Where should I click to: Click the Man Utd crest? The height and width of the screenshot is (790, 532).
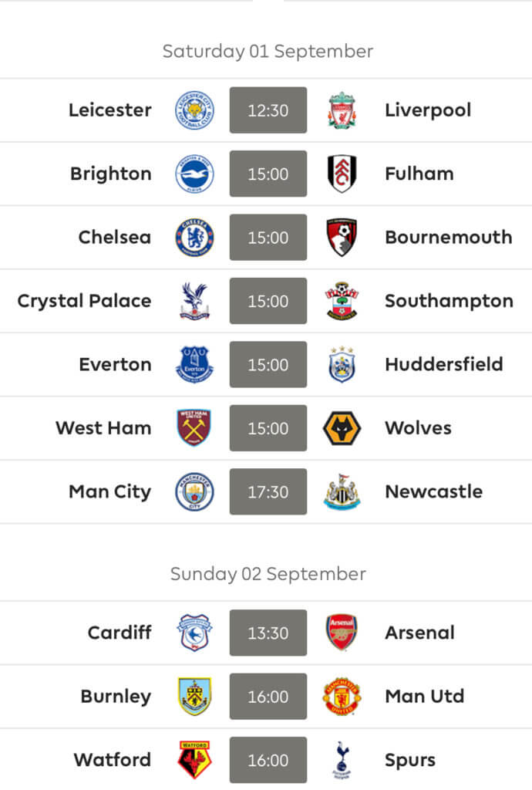342,697
